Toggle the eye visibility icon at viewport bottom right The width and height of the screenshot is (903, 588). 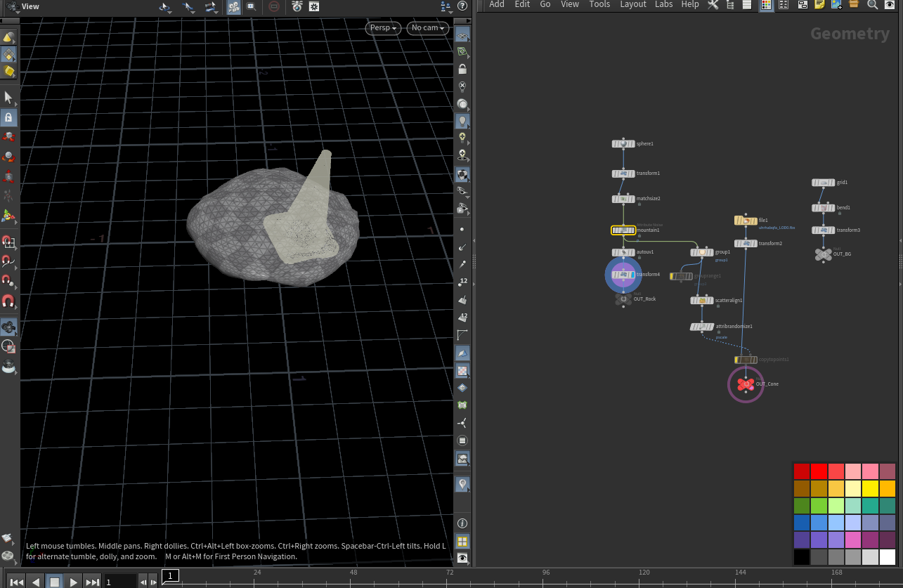pyautogui.click(x=462, y=558)
